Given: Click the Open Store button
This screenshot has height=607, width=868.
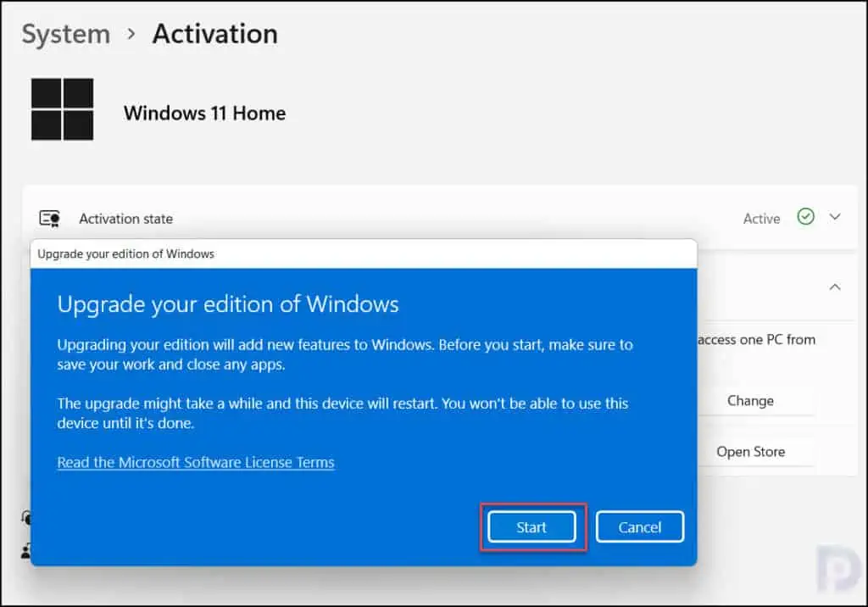Looking at the screenshot, I should 750,452.
